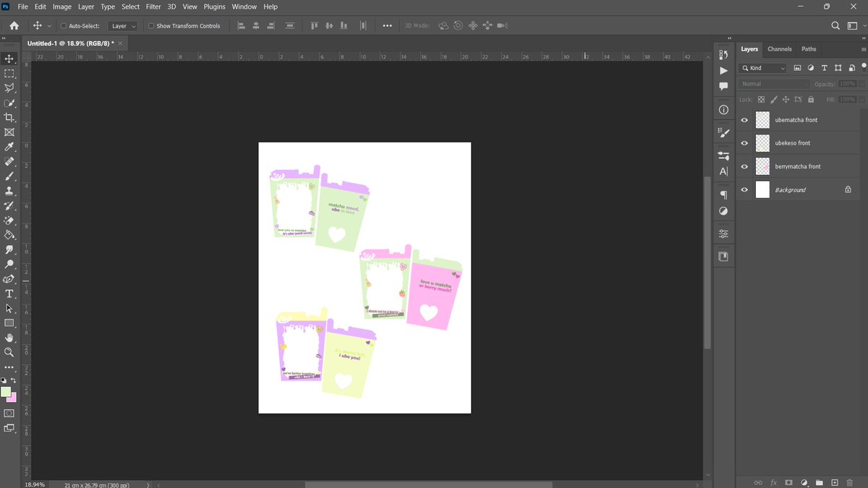Hide the berrymatcha front layer
This screenshot has height=488, width=868.
[x=744, y=166]
